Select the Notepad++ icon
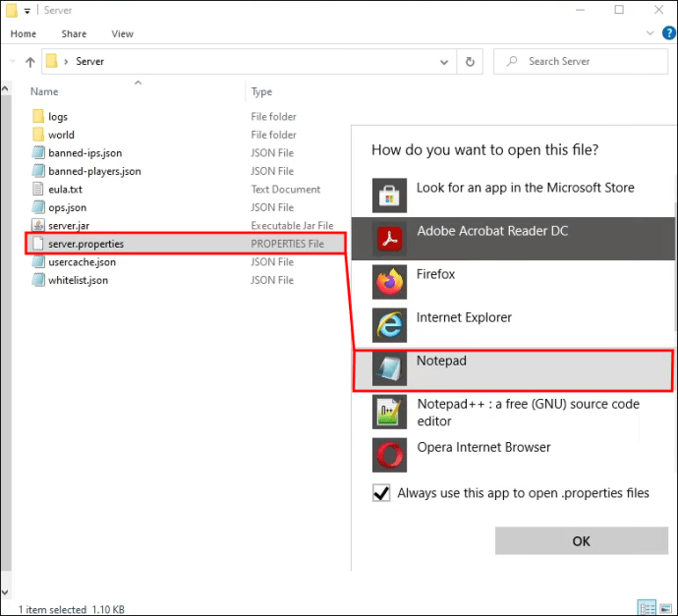Image resolution: width=678 pixels, height=616 pixels. tap(390, 412)
